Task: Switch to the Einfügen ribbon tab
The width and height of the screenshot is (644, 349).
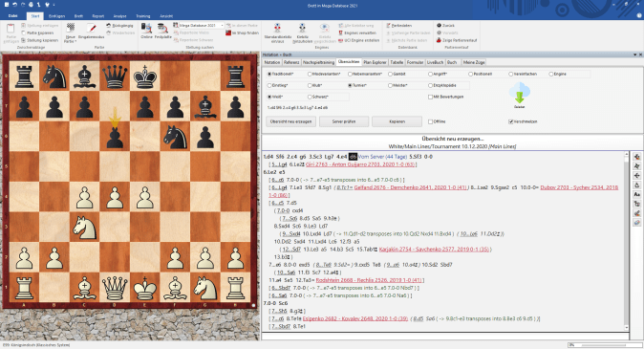Action: [x=56, y=16]
